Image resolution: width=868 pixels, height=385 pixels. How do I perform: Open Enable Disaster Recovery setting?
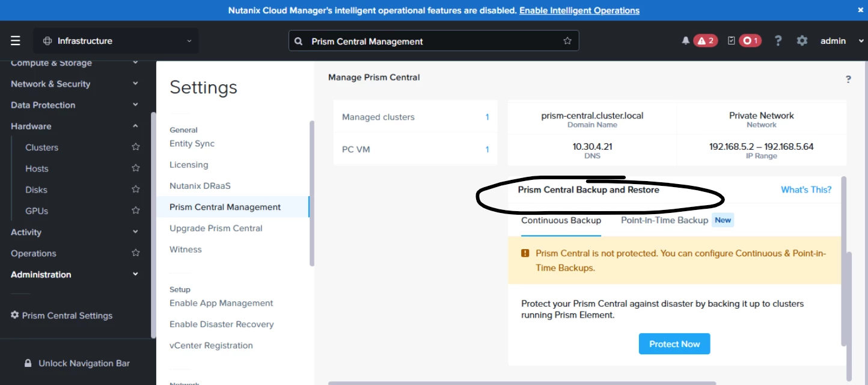point(221,324)
